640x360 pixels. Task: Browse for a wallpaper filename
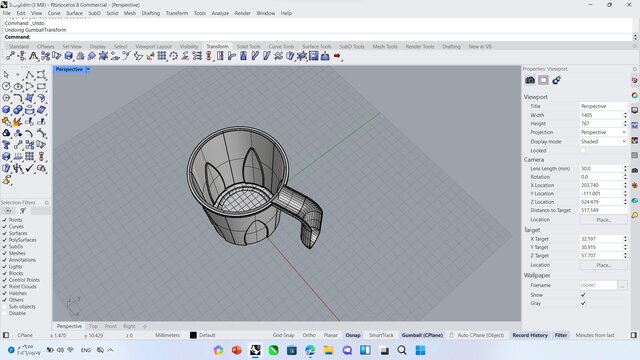pyautogui.click(x=622, y=285)
